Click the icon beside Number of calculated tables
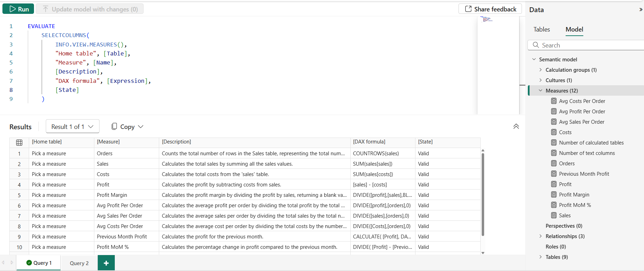 [x=554, y=143]
